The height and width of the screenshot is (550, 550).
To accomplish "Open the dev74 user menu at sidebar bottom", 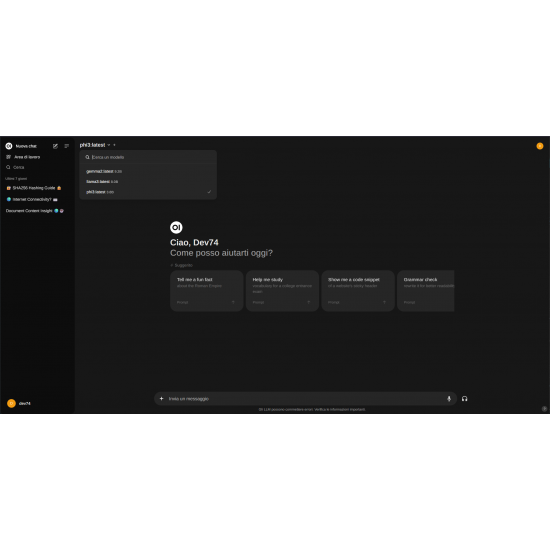I will click(37, 403).
